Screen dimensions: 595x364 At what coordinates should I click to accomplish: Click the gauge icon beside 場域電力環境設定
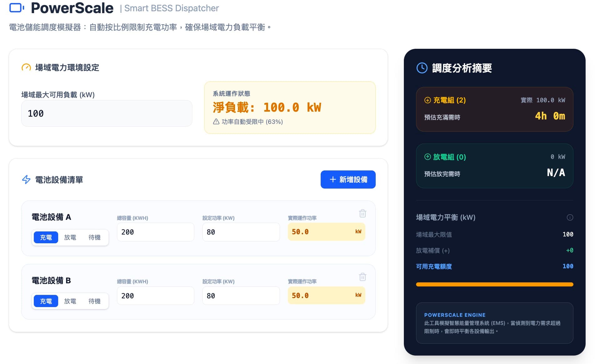(26, 68)
